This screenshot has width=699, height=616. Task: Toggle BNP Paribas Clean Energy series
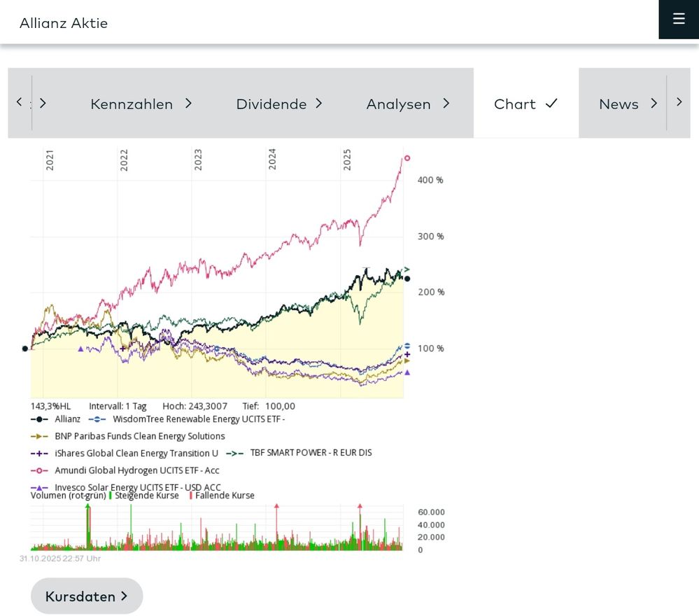point(139,436)
